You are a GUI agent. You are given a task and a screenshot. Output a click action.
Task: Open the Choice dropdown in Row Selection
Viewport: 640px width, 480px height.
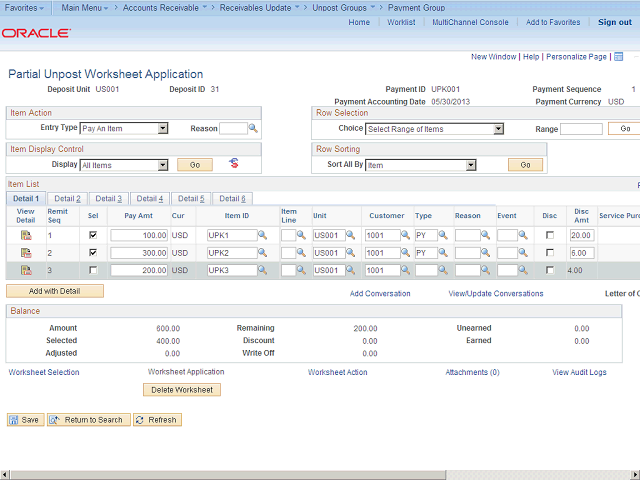tap(498, 129)
